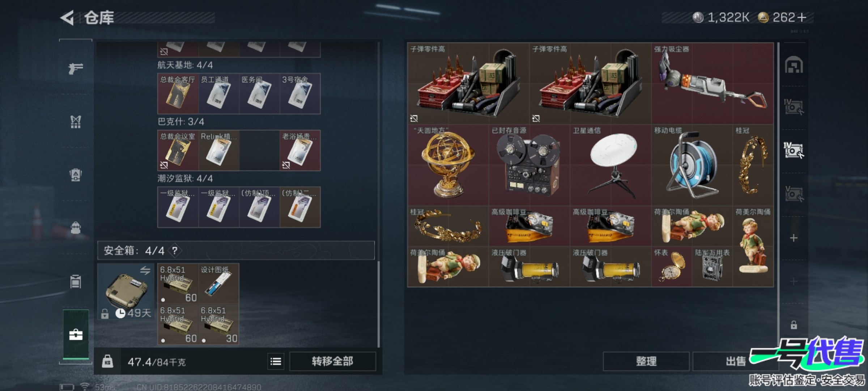Click the safe box question mark help

click(175, 251)
